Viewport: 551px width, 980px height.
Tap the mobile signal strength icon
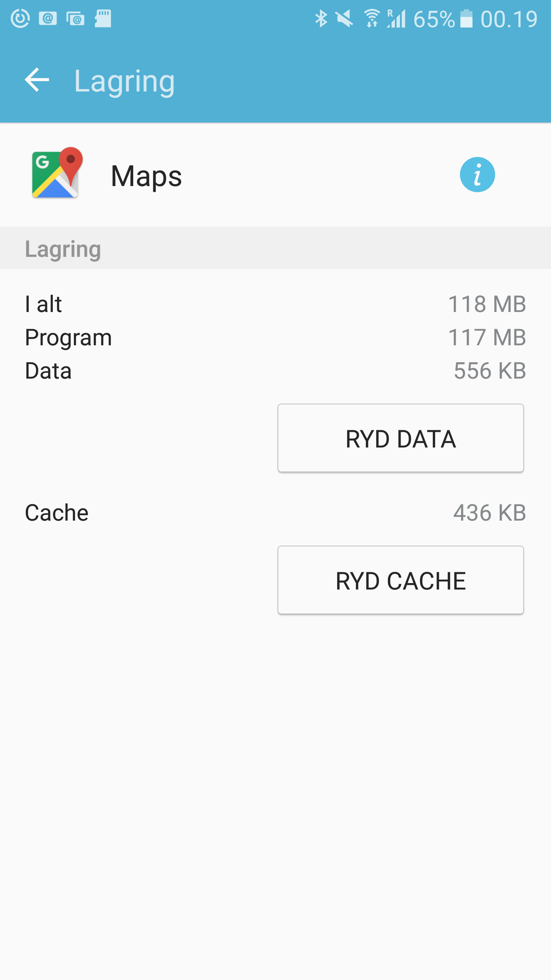point(396,19)
